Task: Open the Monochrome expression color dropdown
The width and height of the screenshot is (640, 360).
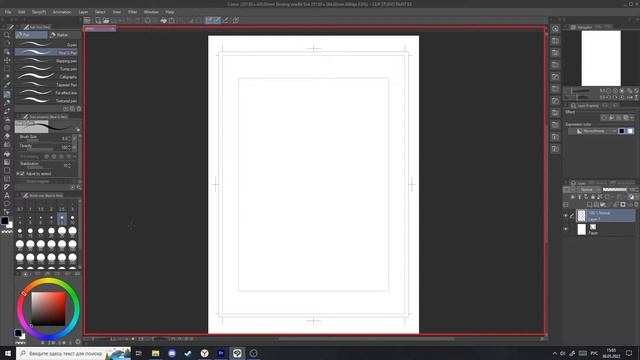Action: click(593, 131)
